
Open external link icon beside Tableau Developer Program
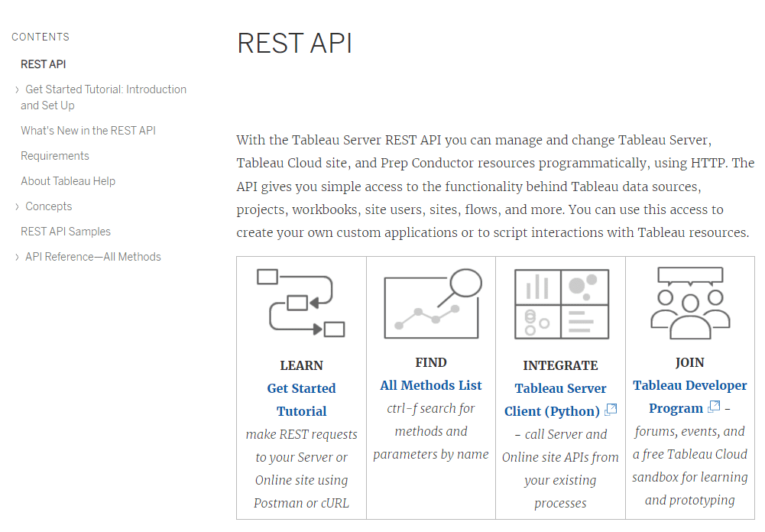[712, 407]
